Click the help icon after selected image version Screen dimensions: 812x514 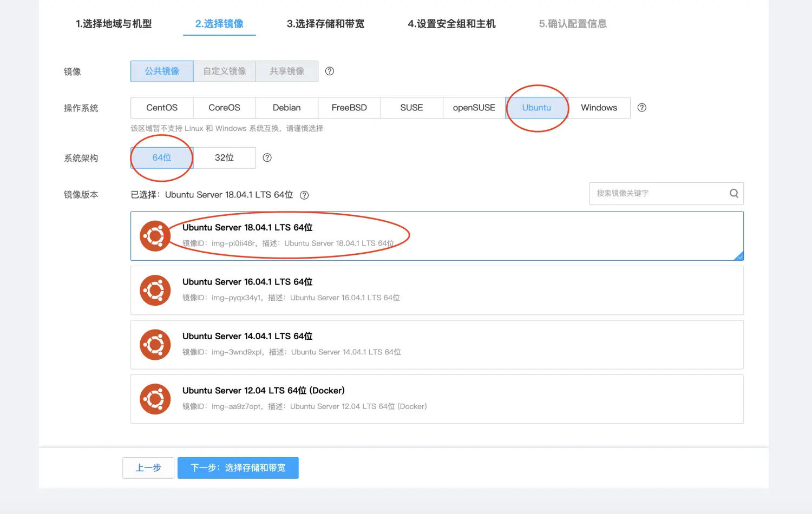coord(304,195)
